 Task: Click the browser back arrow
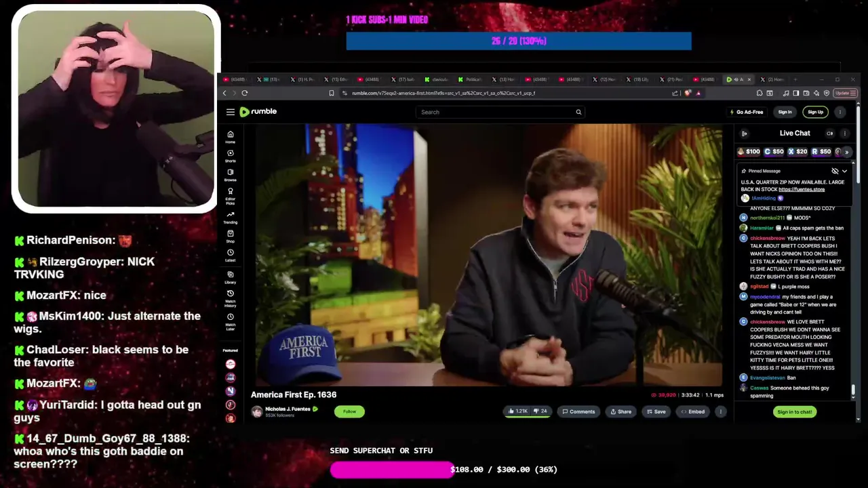pos(224,93)
